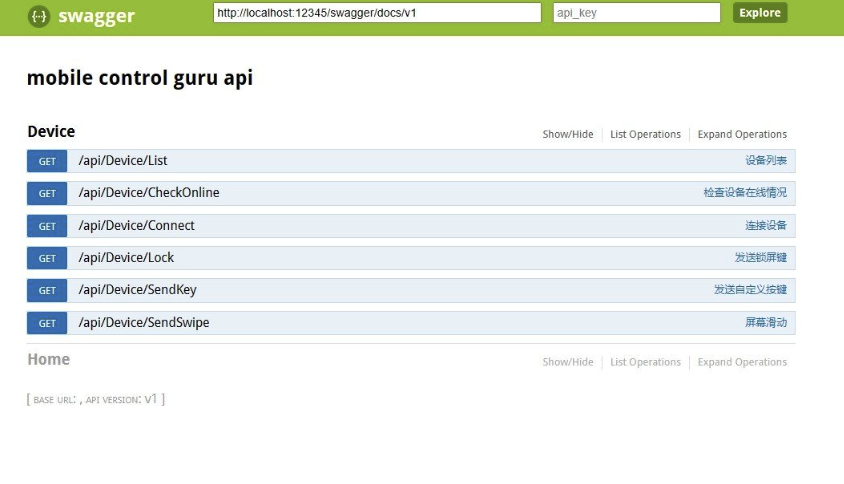Click Expand Operations for Home section
The width and height of the screenshot is (844, 484).
point(742,362)
